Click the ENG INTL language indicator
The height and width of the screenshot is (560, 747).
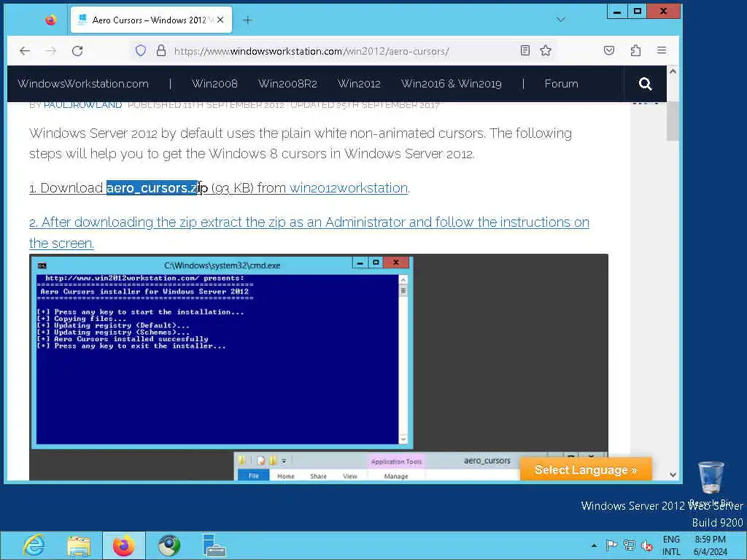tap(671, 545)
